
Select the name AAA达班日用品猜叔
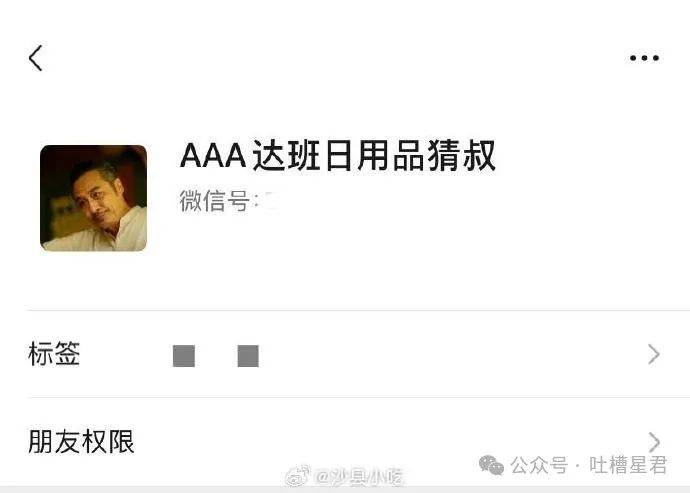[x=338, y=156]
